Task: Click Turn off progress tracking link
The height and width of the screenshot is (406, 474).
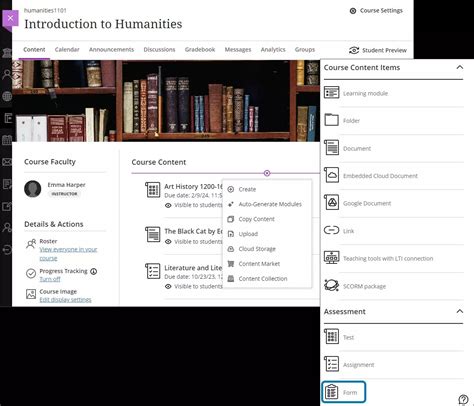Action: (x=50, y=279)
